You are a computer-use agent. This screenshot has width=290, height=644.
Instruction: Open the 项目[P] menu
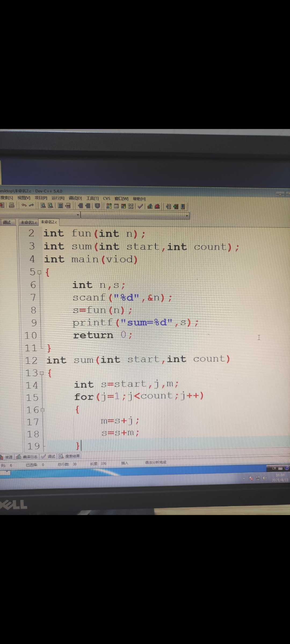pos(41,198)
